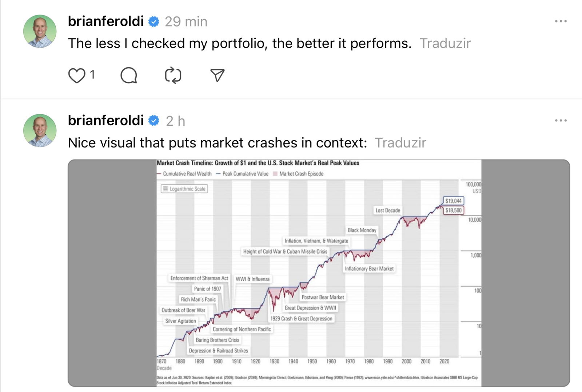Click the Logarithmic Scale toggle in the chart
Viewport: 582px width, 392px height.
(x=184, y=189)
